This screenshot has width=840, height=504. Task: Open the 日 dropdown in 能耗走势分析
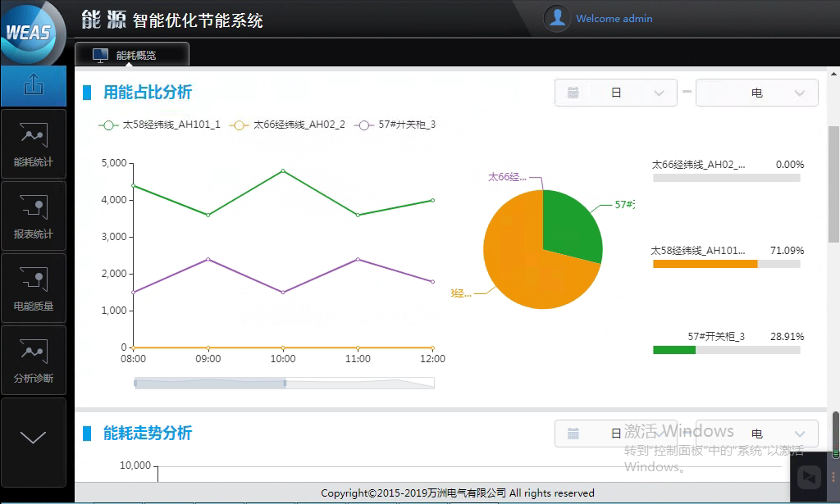click(615, 434)
